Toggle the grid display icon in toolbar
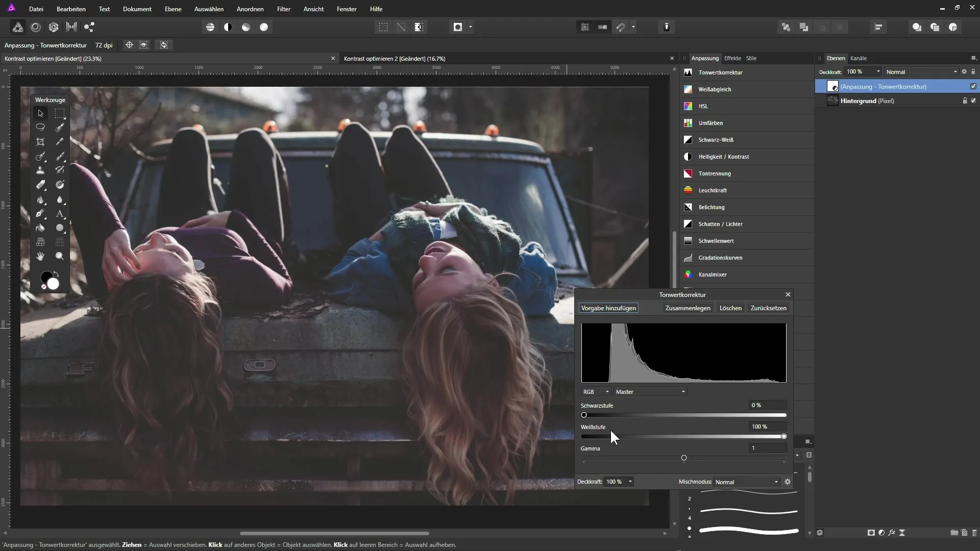This screenshot has width=980, height=551. pos(585,27)
